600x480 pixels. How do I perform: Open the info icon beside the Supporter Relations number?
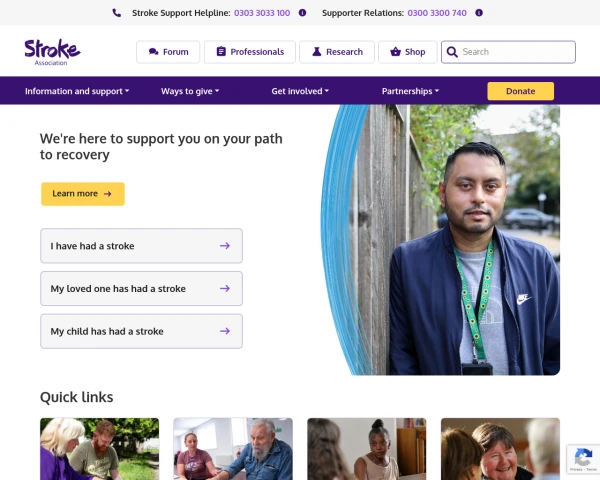[x=479, y=13]
